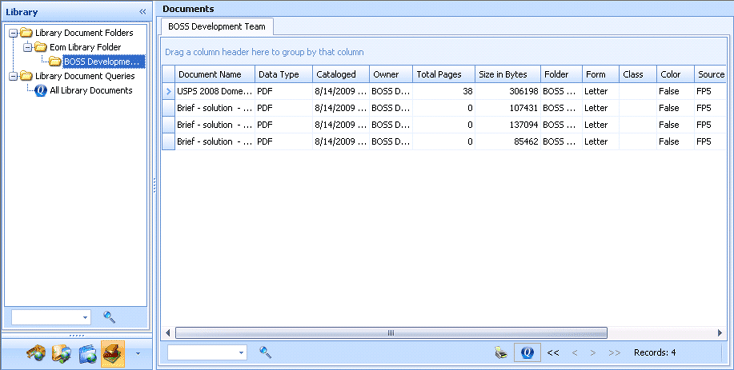Click the vertical splitter grip between panels

(154, 185)
